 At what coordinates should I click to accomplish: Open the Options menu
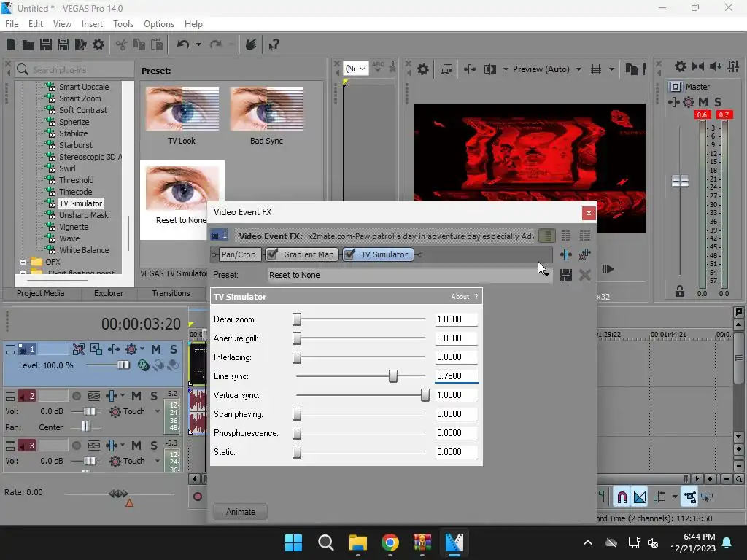click(x=158, y=24)
